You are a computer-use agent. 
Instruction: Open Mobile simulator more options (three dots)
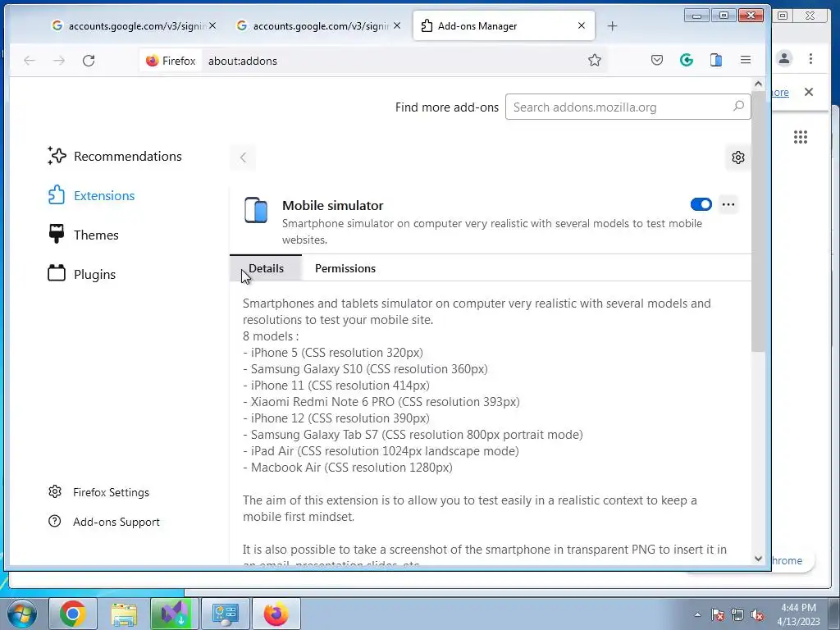coord(728,204)
